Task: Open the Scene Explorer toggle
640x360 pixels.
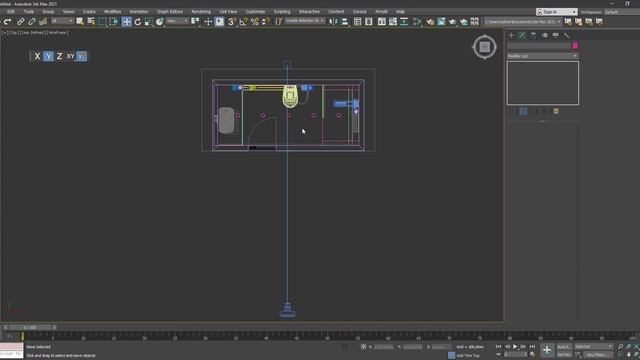Action: (358, 22)
